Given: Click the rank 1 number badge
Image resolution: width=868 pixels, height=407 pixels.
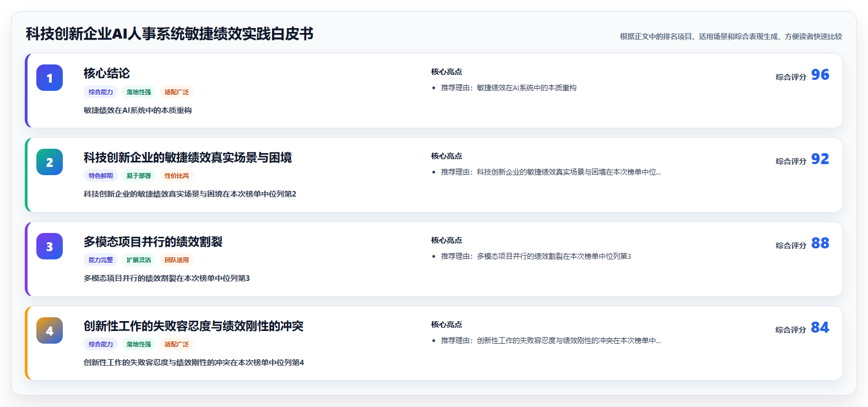Looking at the screenshot, I should point(50,78).
